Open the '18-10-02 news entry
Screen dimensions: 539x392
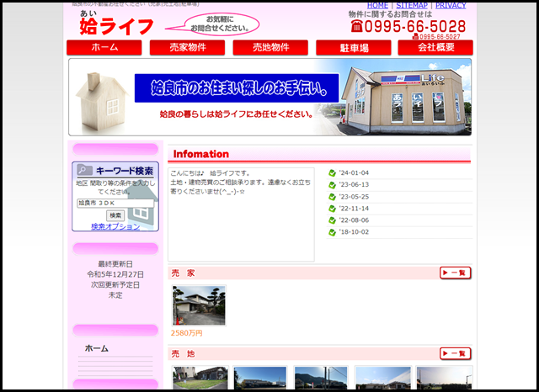pyautogui.click(x=354, y=232)
